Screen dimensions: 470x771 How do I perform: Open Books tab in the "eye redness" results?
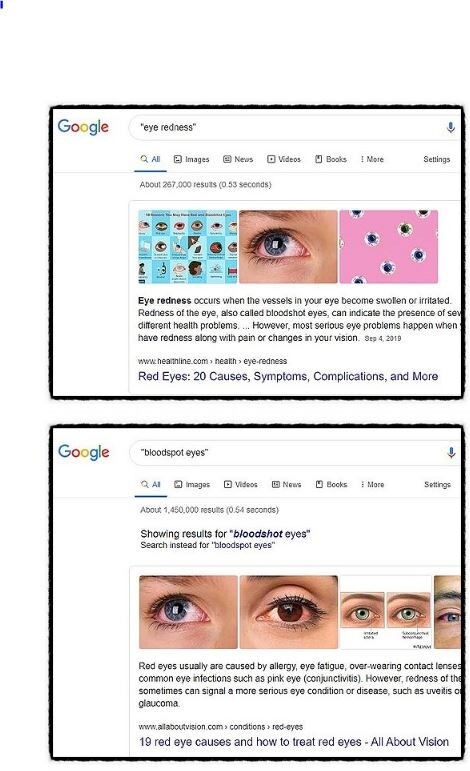(331, 159)
